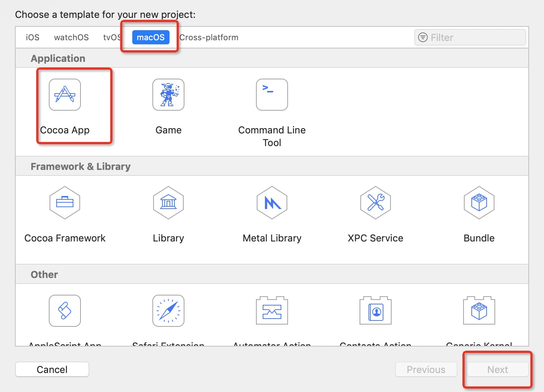This screenshot has height=392, width=544.
Task: Click the Cancel button
Action: coord(52,369)
